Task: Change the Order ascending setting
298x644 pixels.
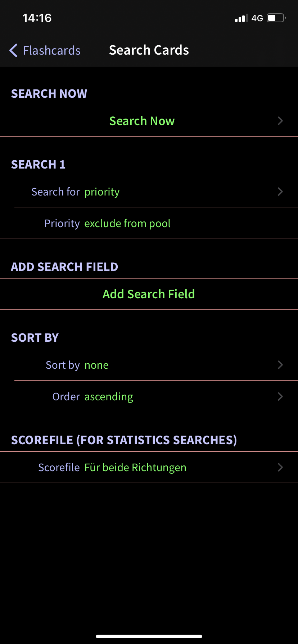Action: [149, 396]
